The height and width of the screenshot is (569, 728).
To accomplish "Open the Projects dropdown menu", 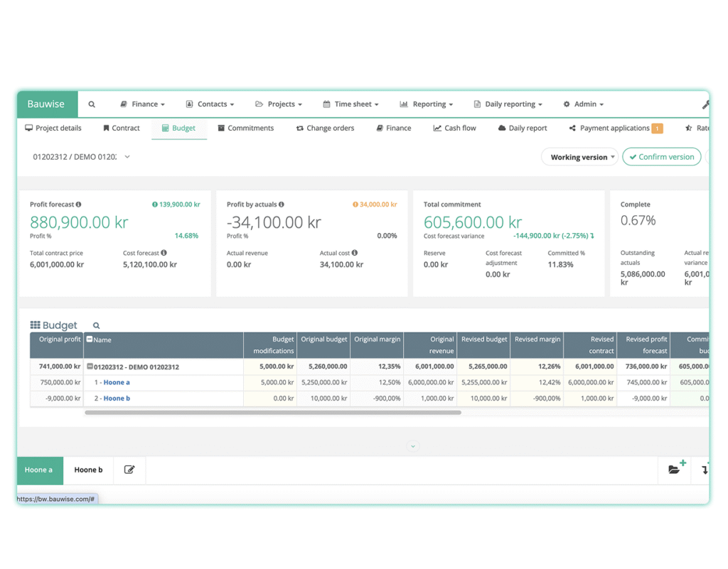I will point(279,104).
